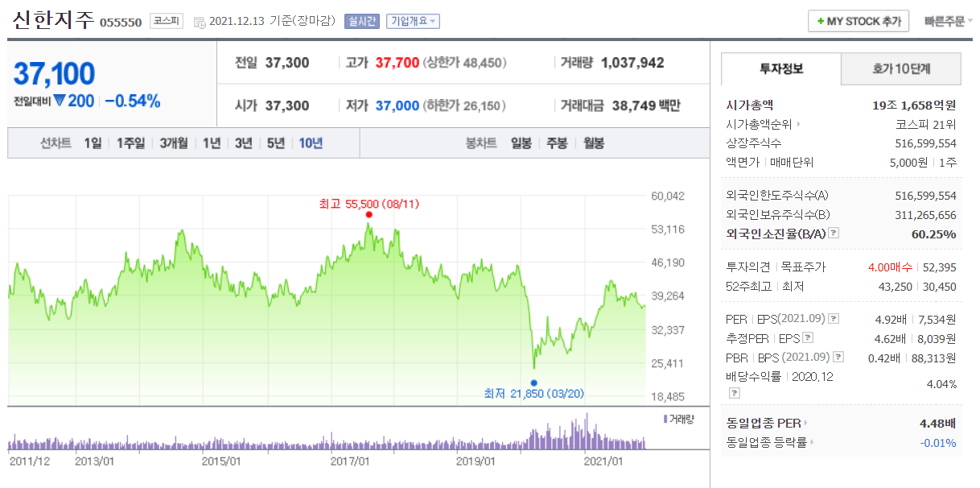Click the 실시간 realtime badge

[361, 21]
